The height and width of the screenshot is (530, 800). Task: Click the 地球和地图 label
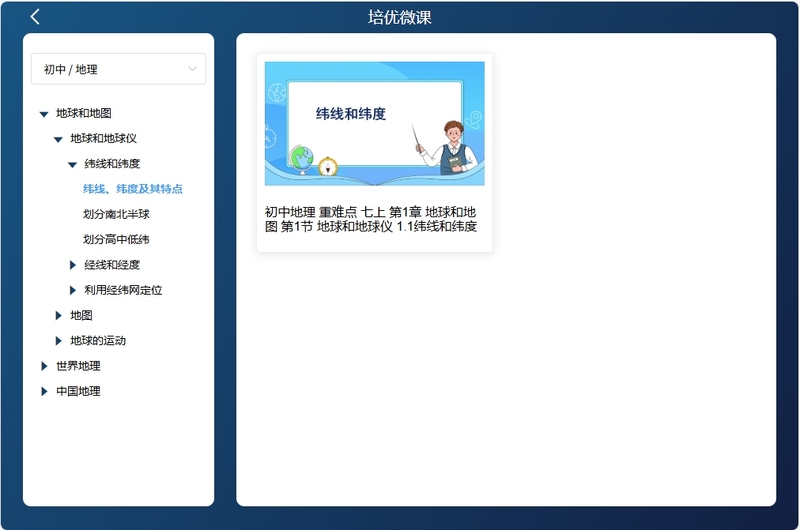(84, 113)
